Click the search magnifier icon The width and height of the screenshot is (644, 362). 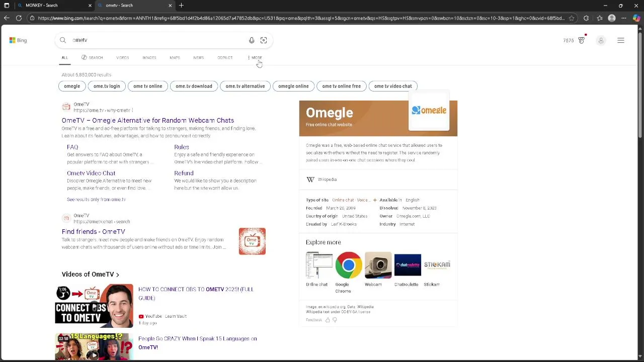click(x=63, y=40)
